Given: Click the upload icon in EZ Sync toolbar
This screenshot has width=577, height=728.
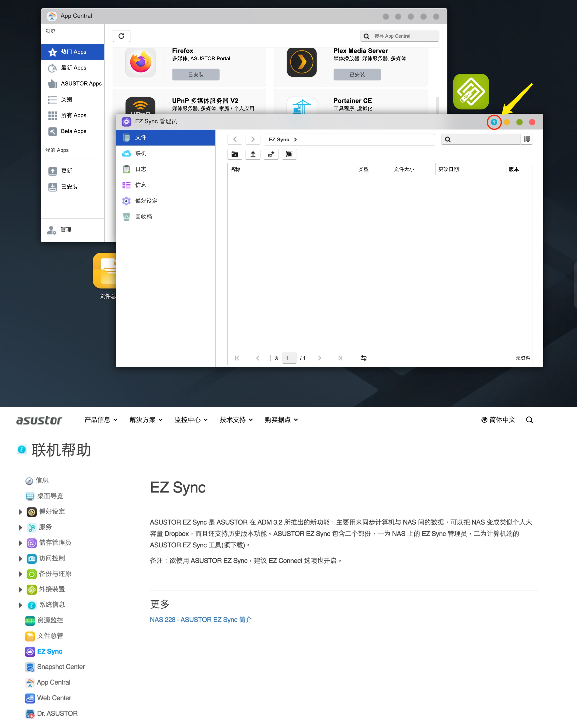Looking at the screenshot, I should (253, 154).
